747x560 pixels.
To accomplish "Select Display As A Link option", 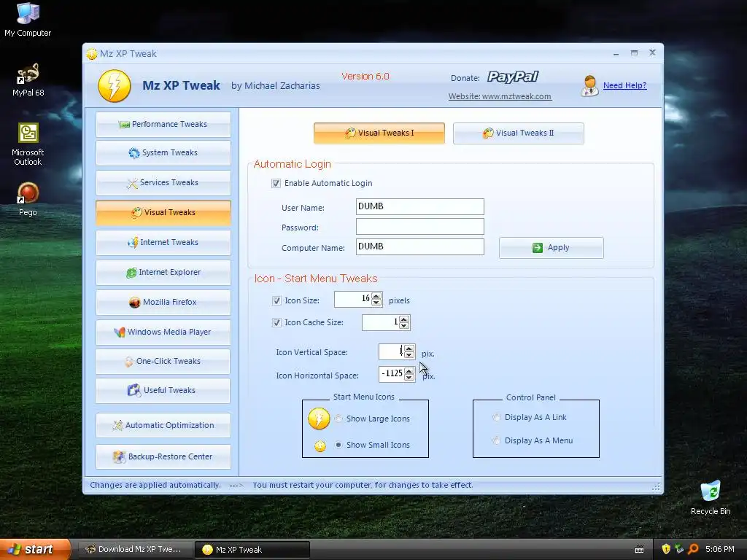I will (496, 417).
